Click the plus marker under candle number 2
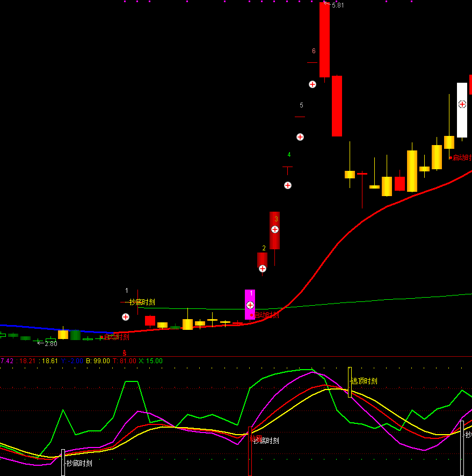Screen dimensions: 472x476 (x=263, y=269)
